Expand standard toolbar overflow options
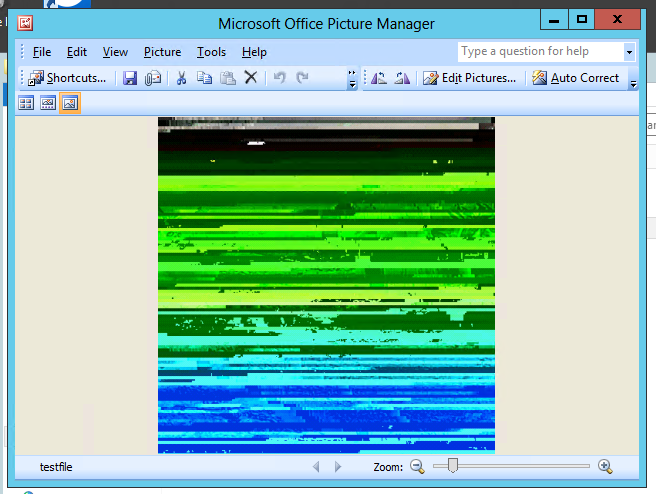Viewport: 656px width, 494px height. pyautogui.click(x=352, y=79)
